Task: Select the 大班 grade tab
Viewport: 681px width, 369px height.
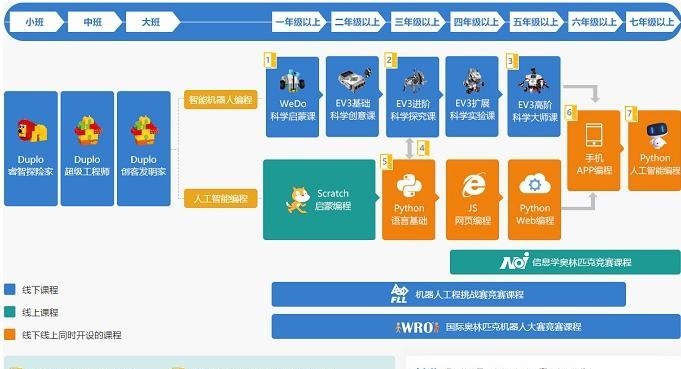Action: click(152, 22)
